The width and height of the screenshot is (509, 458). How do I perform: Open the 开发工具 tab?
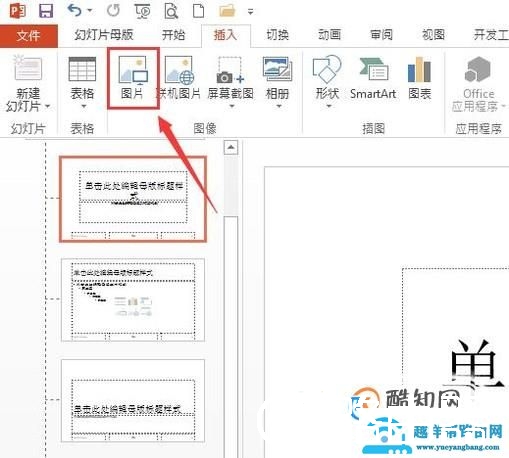point(491,35)
